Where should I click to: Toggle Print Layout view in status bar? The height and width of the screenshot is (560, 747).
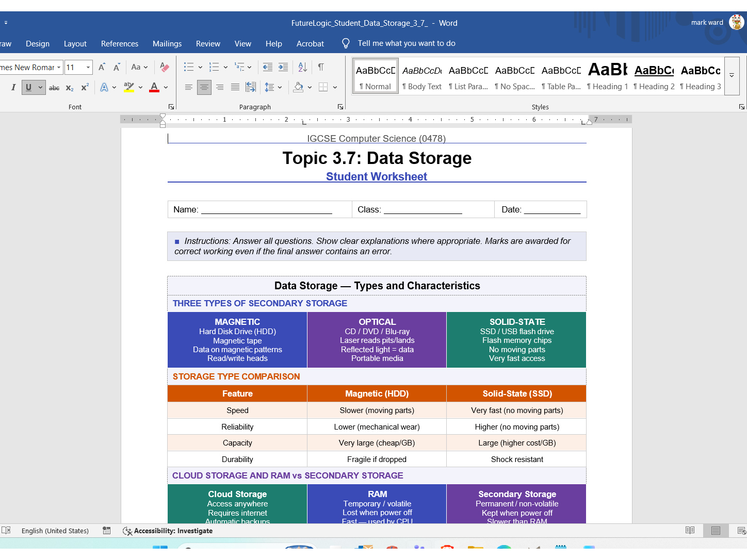716,530
